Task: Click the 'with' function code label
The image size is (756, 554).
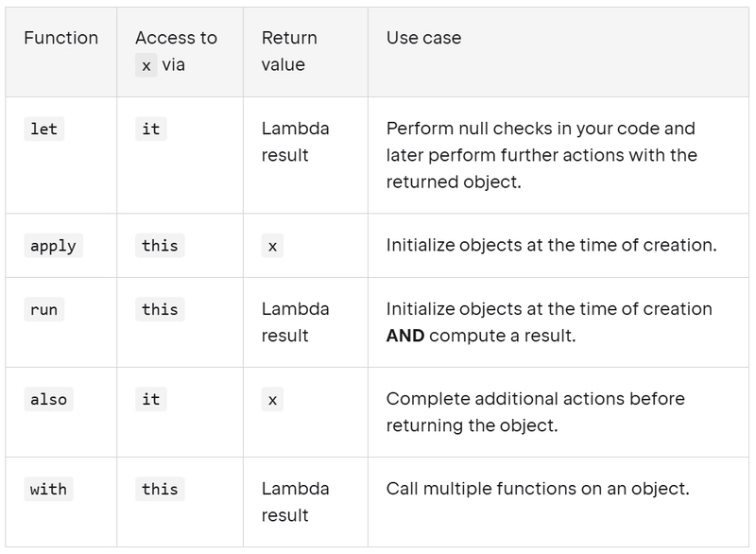Action: click(48, 490)
